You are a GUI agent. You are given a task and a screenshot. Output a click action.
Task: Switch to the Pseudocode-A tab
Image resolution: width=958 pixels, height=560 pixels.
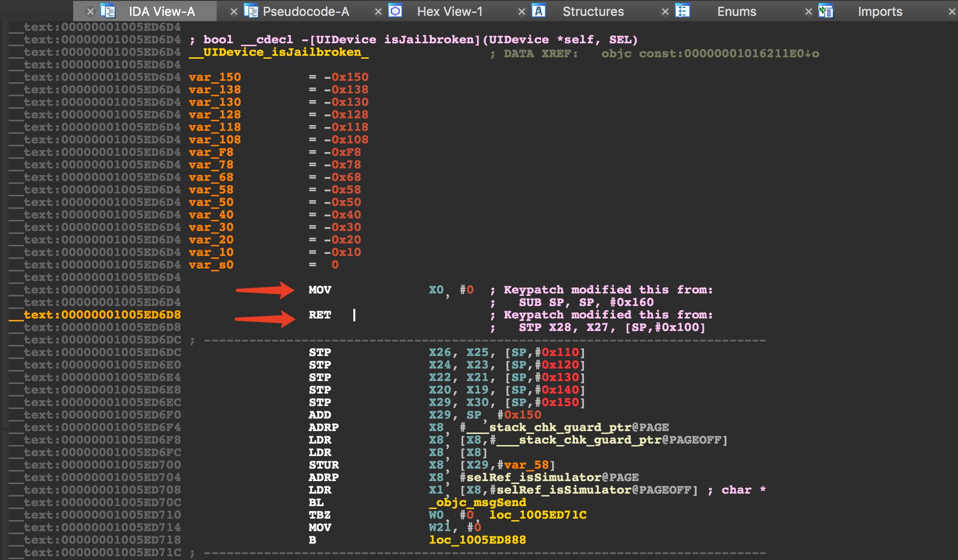(x=306, y=11)
